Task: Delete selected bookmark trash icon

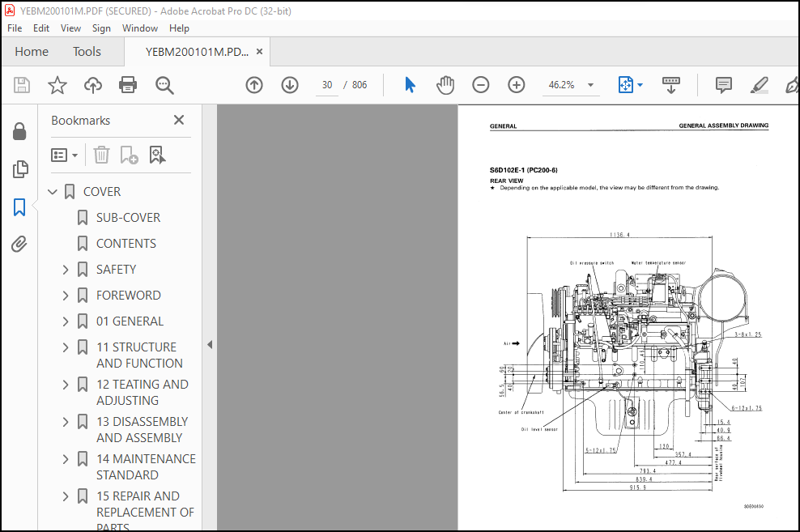Action: point(101,155)
